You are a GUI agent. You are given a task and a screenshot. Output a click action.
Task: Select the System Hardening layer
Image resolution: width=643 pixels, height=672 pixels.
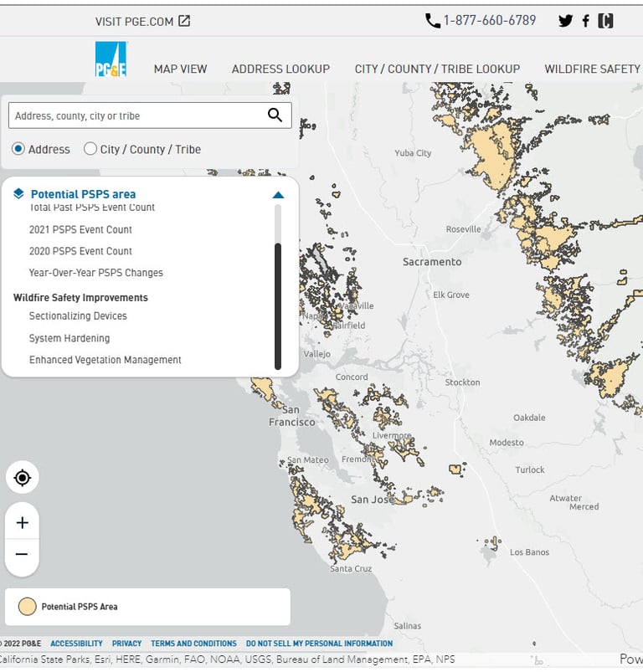pos(69,338)
